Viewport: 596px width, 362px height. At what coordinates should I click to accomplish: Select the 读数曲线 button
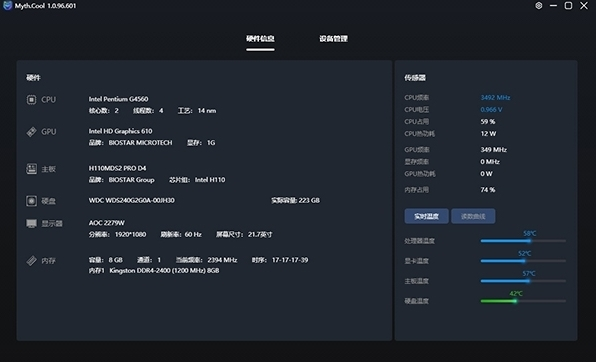click(x=473, y=216)
